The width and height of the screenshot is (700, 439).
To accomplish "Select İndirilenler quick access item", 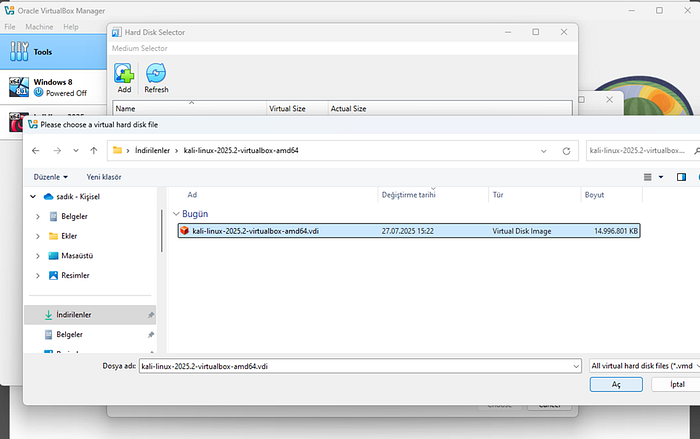I will tap(90, 315).
